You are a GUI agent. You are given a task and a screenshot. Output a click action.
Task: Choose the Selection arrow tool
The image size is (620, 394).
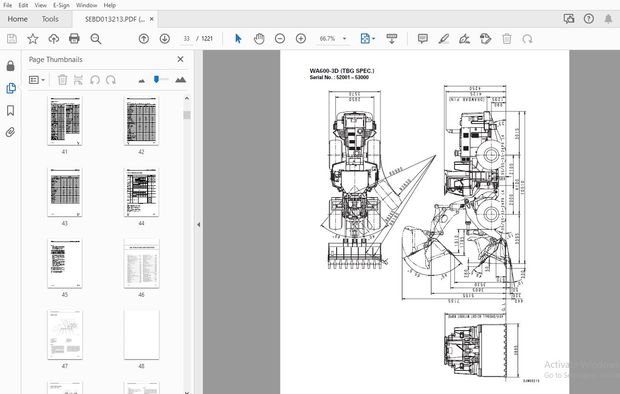[x=238, y=39]
